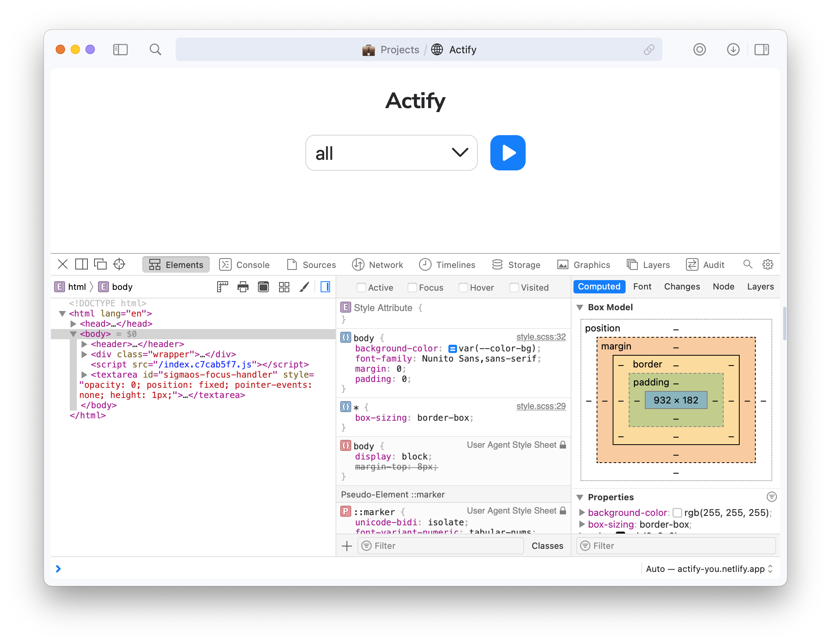The width and height of the screenshot is (831, 644).
Task: Enable the Hover pseudo-class checkbox
Action: point(463,288)
